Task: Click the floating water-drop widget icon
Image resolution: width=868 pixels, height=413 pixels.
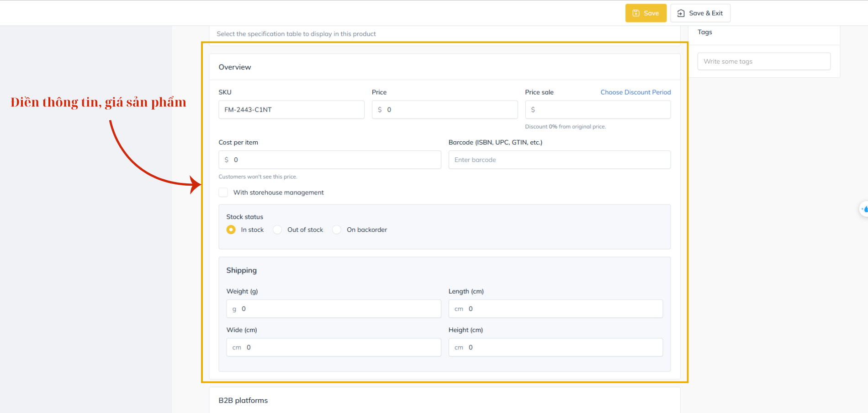Action: [864, 209]
